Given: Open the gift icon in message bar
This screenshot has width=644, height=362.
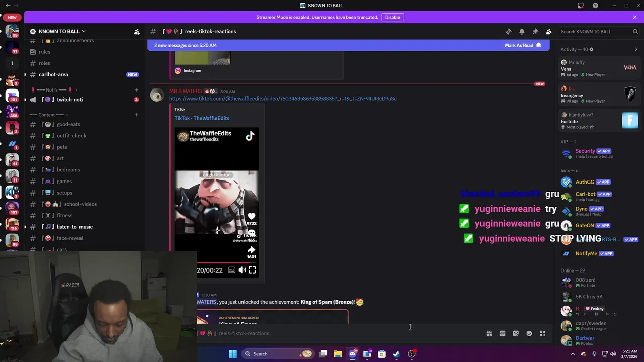Looking at the screenshot, I should coord(489,333).
